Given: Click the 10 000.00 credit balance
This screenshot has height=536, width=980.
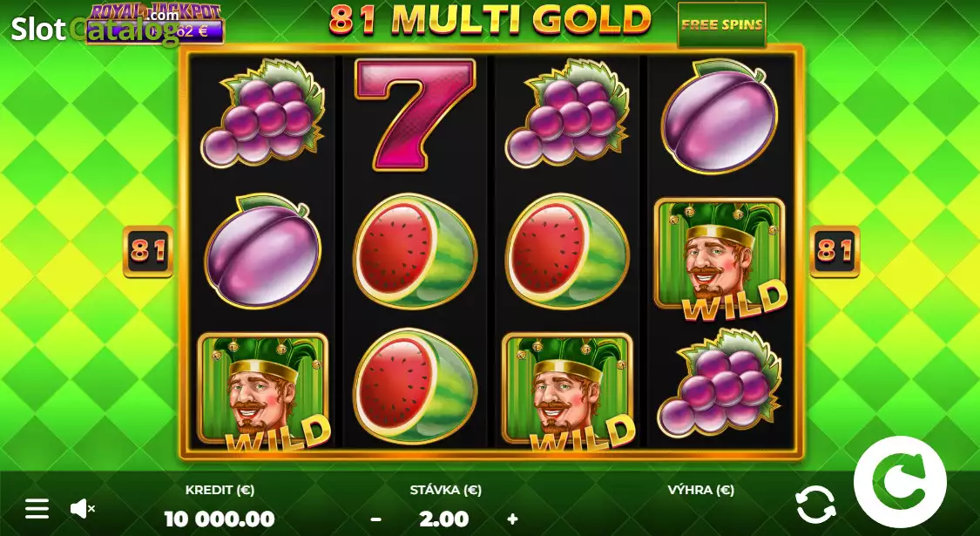Looking at the screenshot, I should (x=220, y=519).
